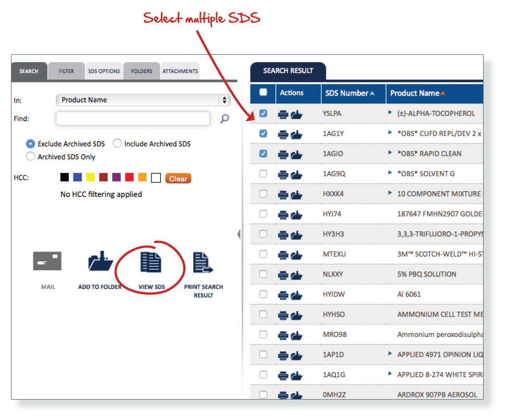Image resolution: width=516 pixels, height=420 pixels.
Task: Open the Product Name search-in dropdown
Action: point(143,100)
